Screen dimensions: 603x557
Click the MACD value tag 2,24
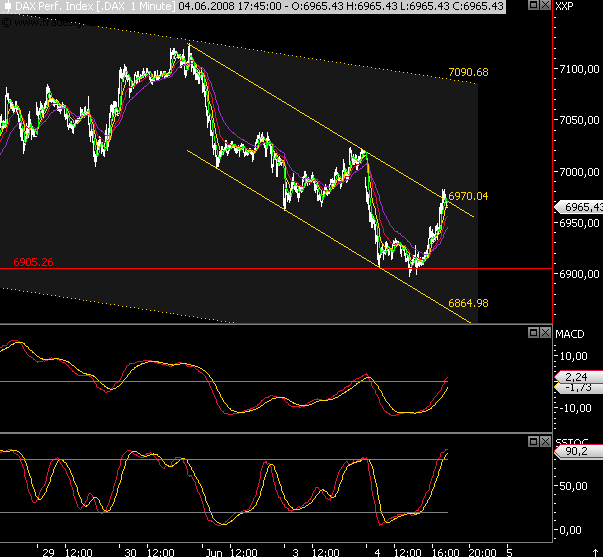pos(579,377)
